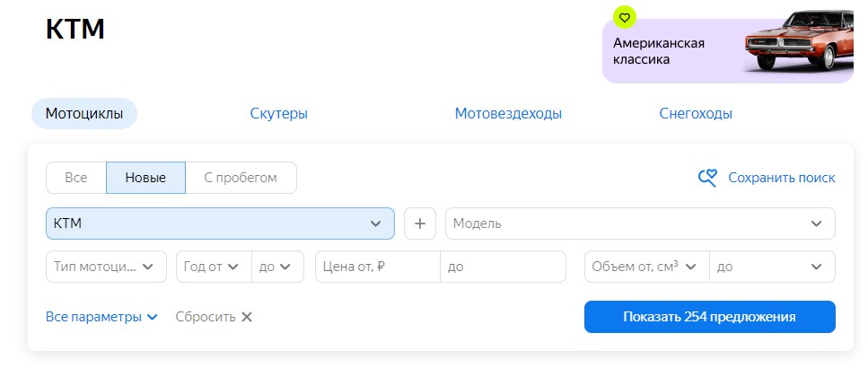Viewport: 868px width, 377px height.
Task: Open the Год от dropdown
Action: (214, 267)
